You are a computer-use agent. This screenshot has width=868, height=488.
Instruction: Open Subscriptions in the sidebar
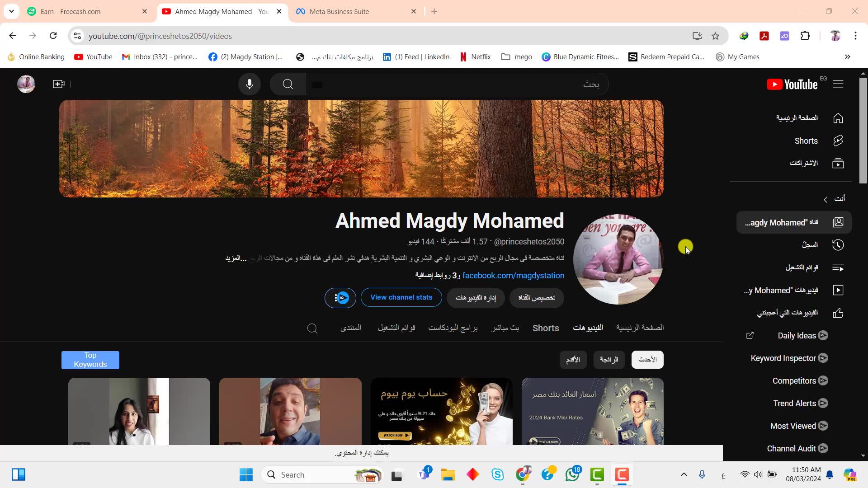[x=794, y=163]
